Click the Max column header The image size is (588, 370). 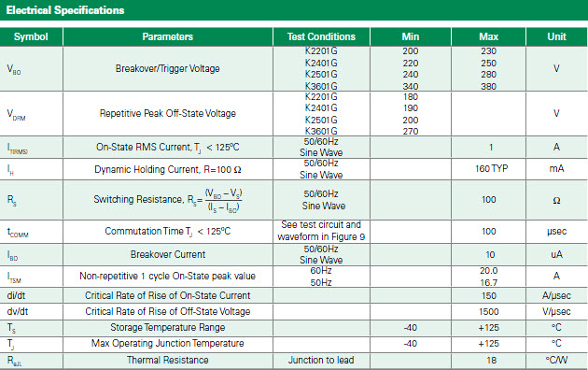(489, 36)
